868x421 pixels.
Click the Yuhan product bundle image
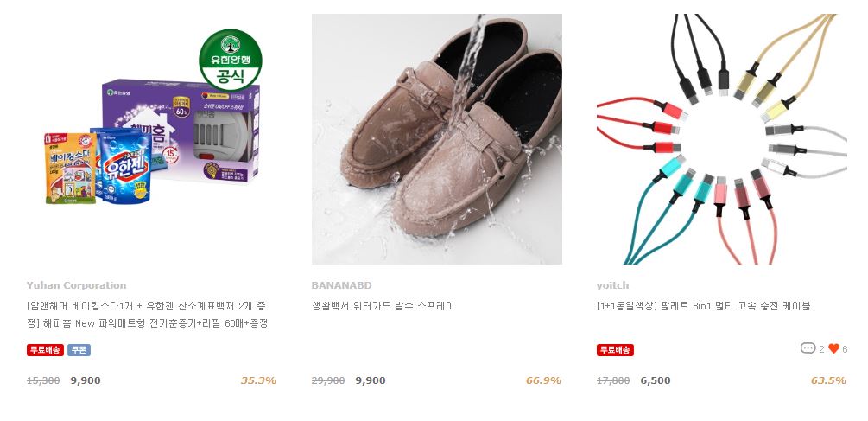click(152, 139)
